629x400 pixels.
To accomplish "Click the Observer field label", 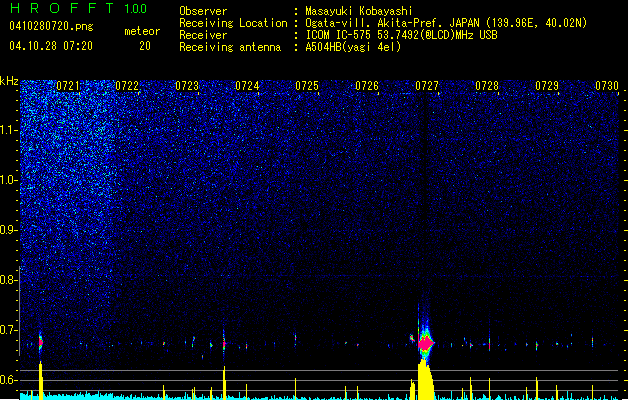I will 203,11.
